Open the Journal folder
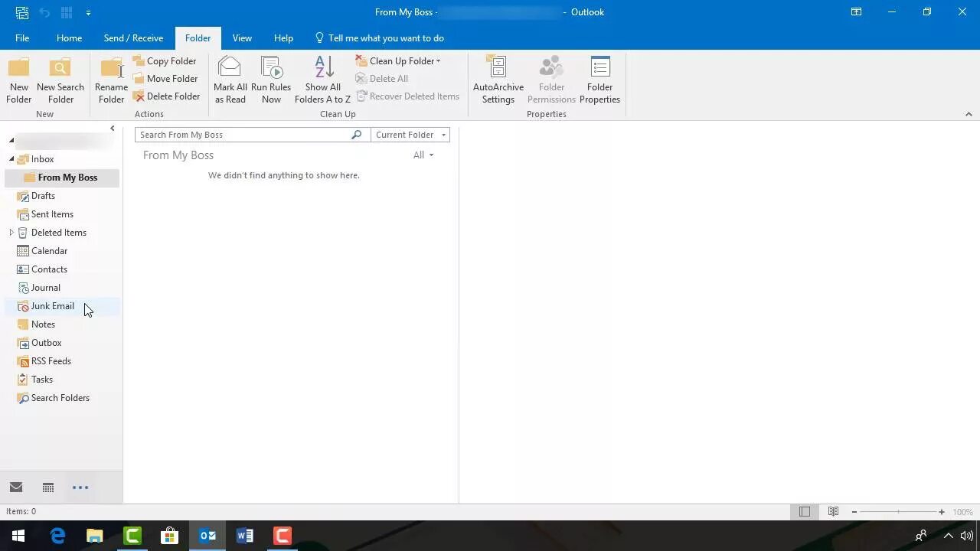The image size is (980, 551). point(45,288)
